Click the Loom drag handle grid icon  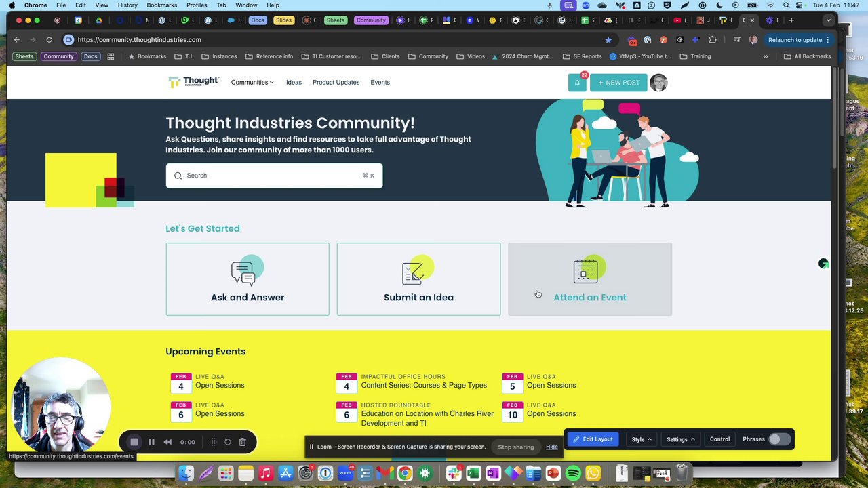tap(213, 442)
